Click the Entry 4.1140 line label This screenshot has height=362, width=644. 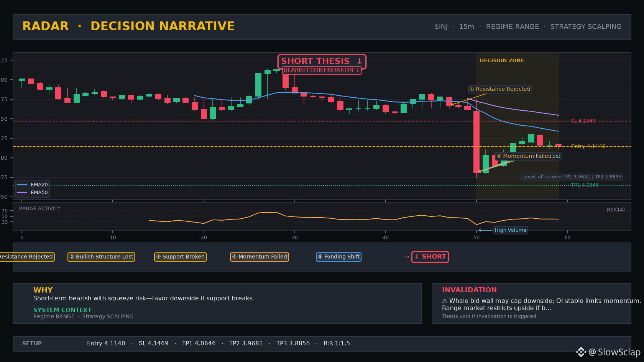pyautogui.click(x=588, y=147)
